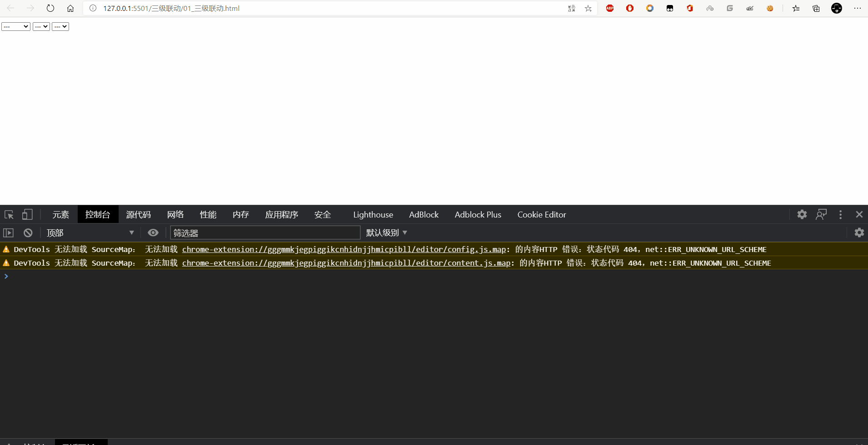Open DevTools settings gear
868x445 pixels.
802,215
